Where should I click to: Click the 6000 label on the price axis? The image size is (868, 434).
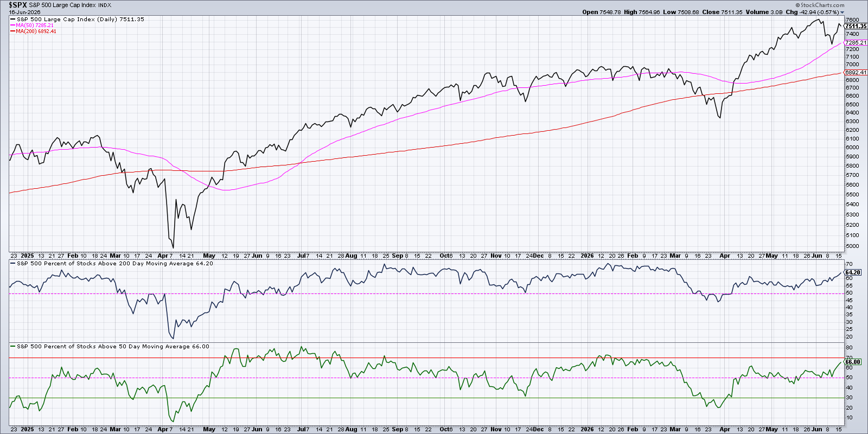(x=851, y=147)
